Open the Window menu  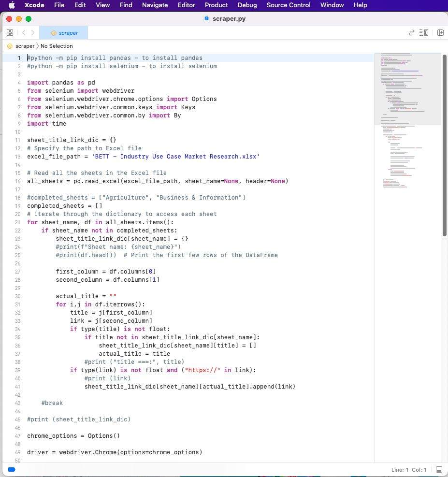coord(332,5)
